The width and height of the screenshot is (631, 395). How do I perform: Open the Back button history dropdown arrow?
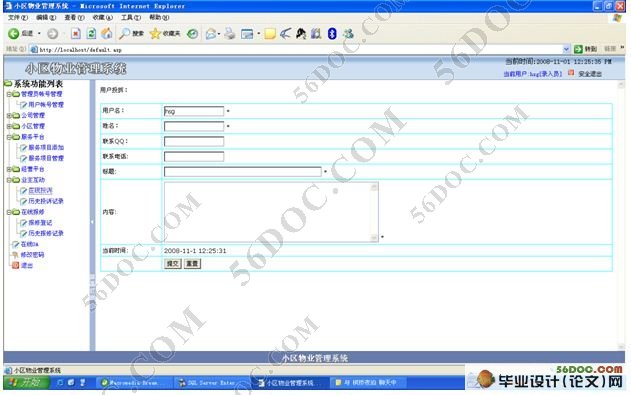[39, 34]
